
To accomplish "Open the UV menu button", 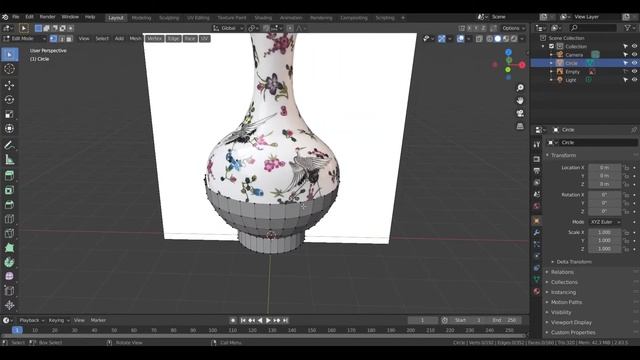I will click(204, 38).
